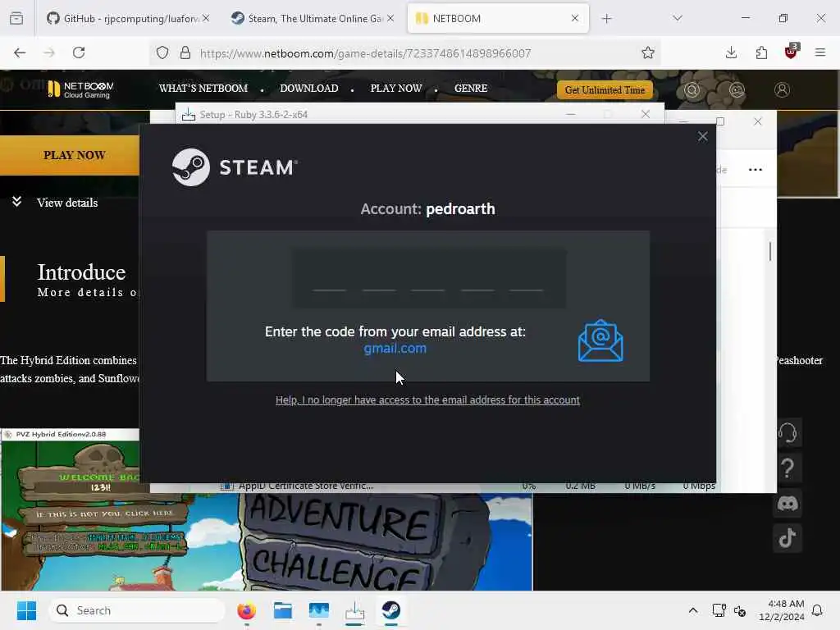The width and height of the screenshot is (840, 630).
Task: Open the extensions puzzle icon
Action: point(761,52)
